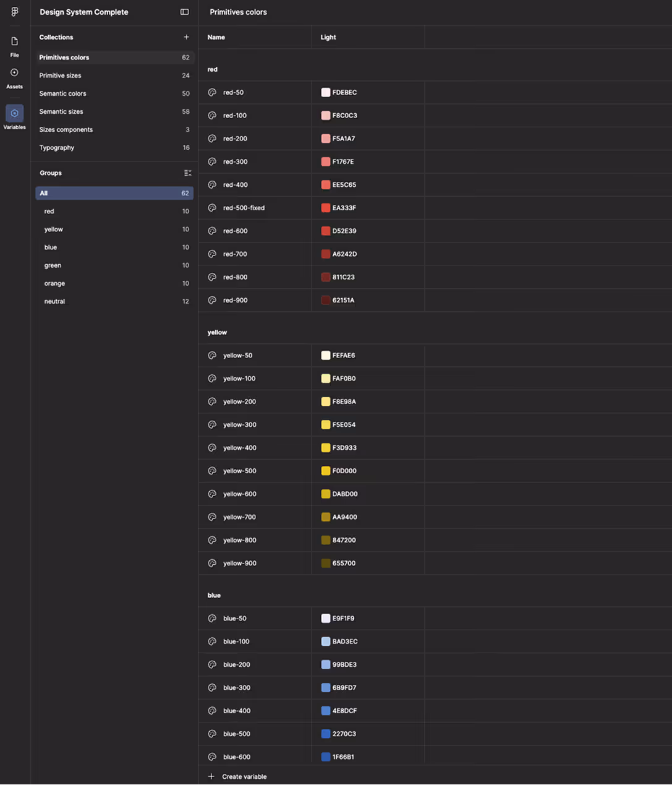The width and height of the screenshot is (672, 785).
Task: Edit the BAD3EC value of blue-100
Action: 345,641
